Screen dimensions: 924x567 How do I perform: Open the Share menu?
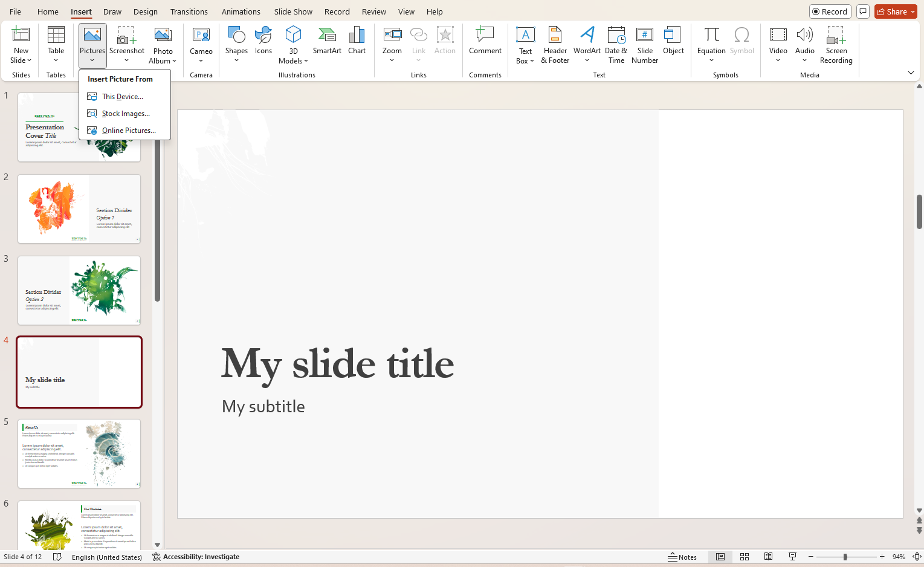(895, 11)
